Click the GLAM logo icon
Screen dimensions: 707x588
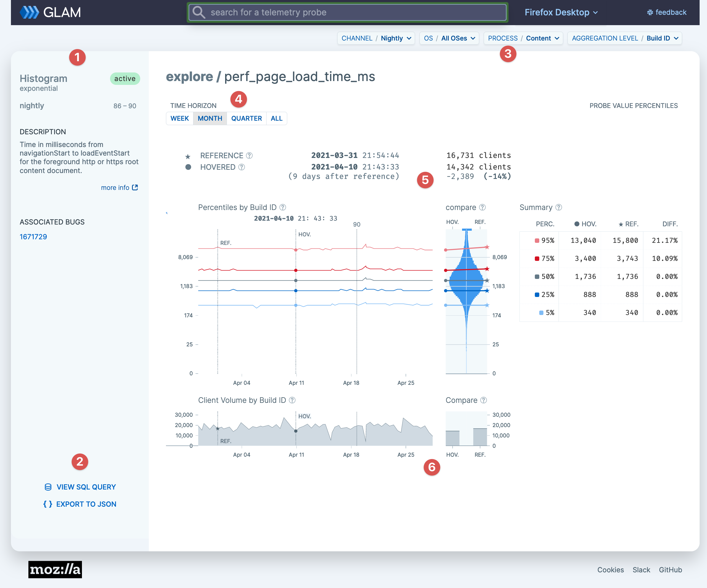pyautogui.click(x=30, y=12)
